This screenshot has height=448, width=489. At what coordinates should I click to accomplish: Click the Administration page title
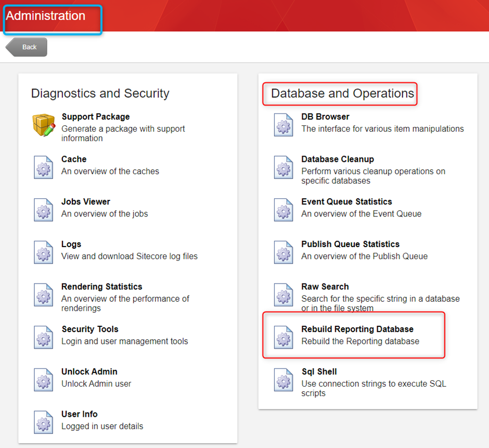coord(46,16)
